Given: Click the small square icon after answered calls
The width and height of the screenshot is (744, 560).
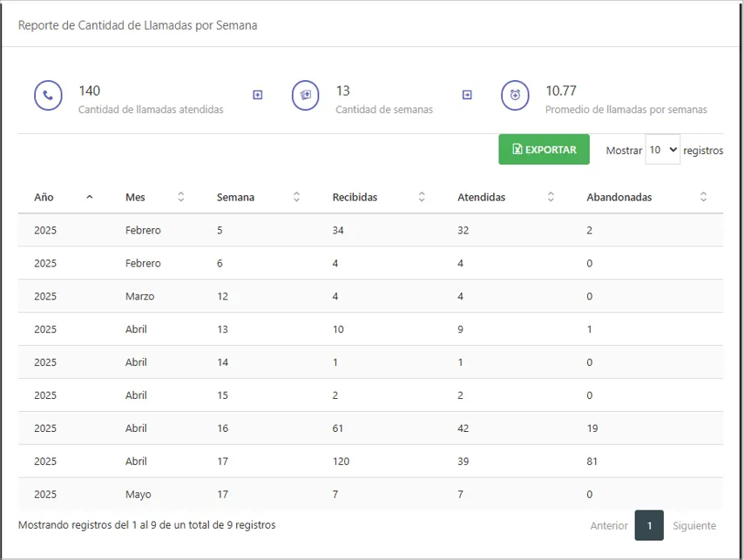Looking at the screenshot, I should pos(257,95).
